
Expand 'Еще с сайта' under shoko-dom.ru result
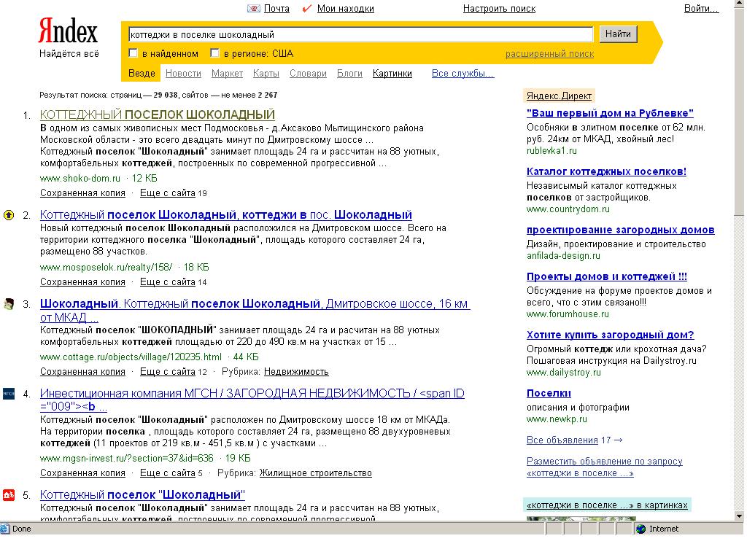tap(167, 193)
